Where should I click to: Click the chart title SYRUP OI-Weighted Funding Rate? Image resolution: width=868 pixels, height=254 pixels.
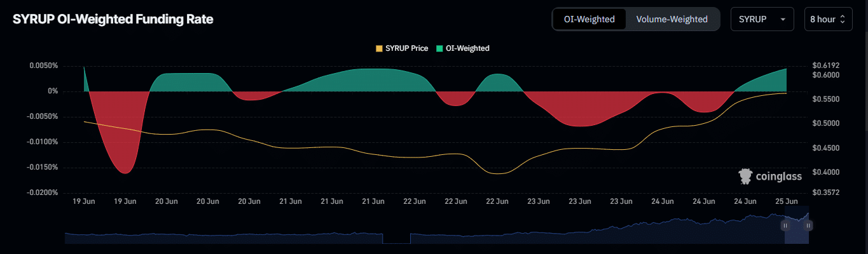(113, 19)
